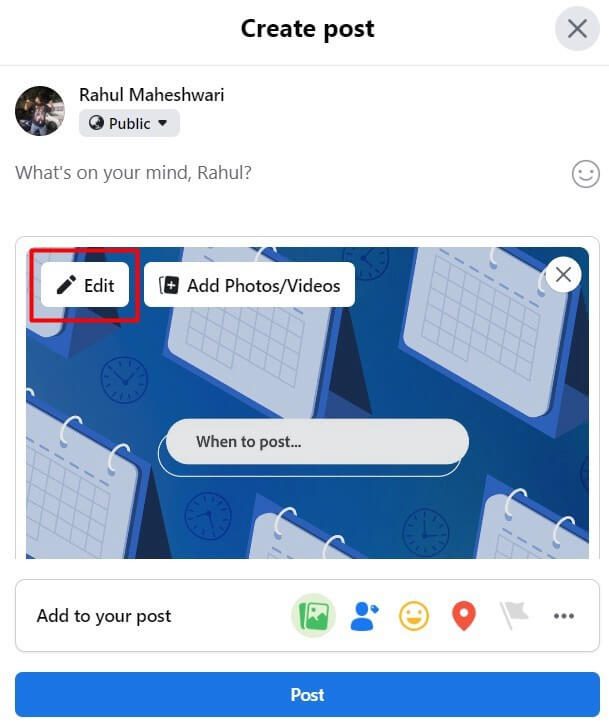Open more options via the three dots
This screenshot has width=609, height=727.
[564, 616]
